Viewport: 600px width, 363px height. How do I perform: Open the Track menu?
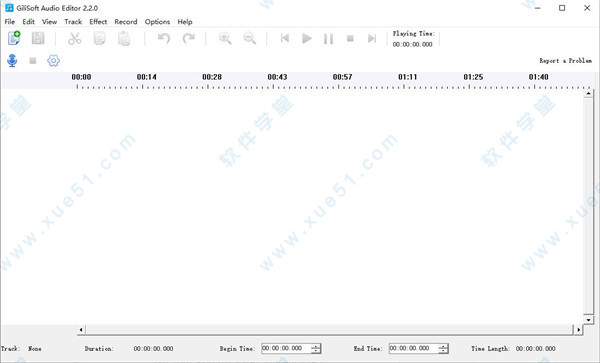click(73, 22)
